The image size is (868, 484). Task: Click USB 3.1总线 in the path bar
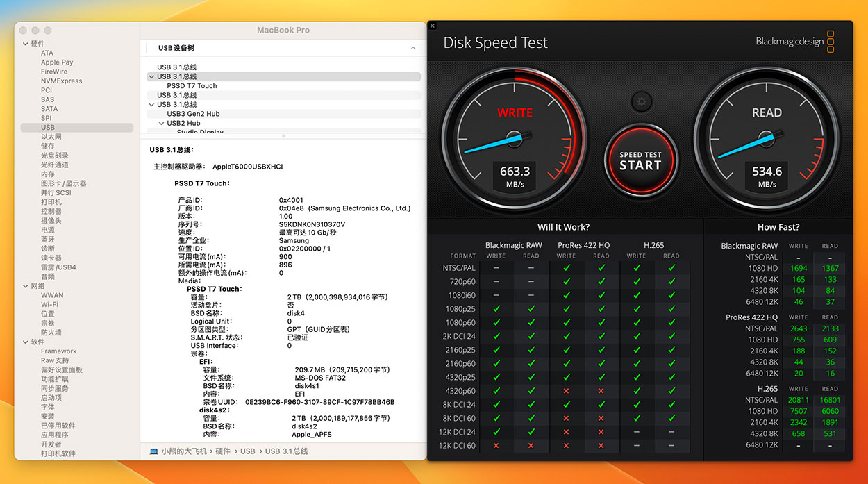[x=286, y=451]
